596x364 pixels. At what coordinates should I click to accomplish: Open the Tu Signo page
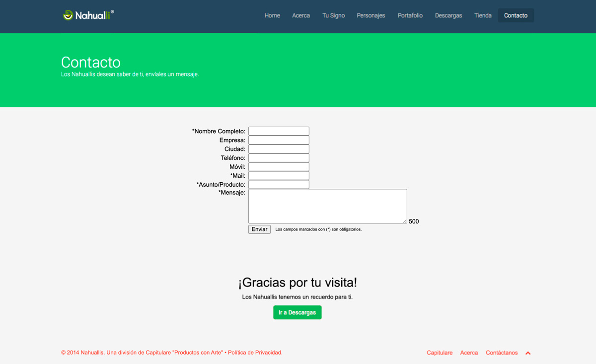[x=333, y=15]
